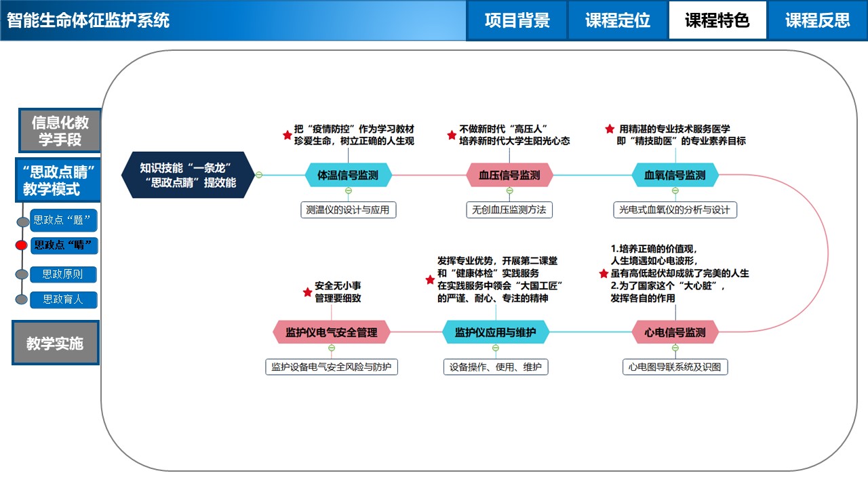Collapse the branch under 体温信号监测
868x488 pixels.
coord(349,190)
